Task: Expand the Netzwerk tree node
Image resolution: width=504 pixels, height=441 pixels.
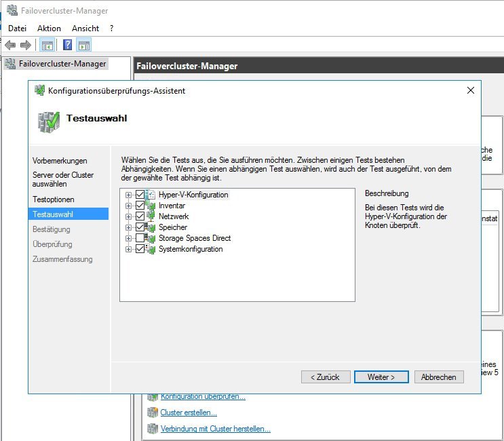Action: click(128, 216)
